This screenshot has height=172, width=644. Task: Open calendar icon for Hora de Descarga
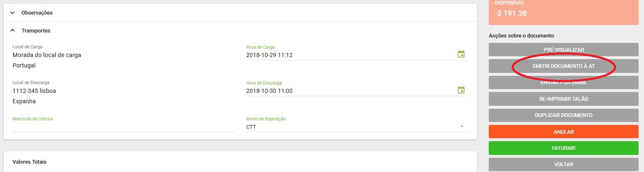click(461, 90)
